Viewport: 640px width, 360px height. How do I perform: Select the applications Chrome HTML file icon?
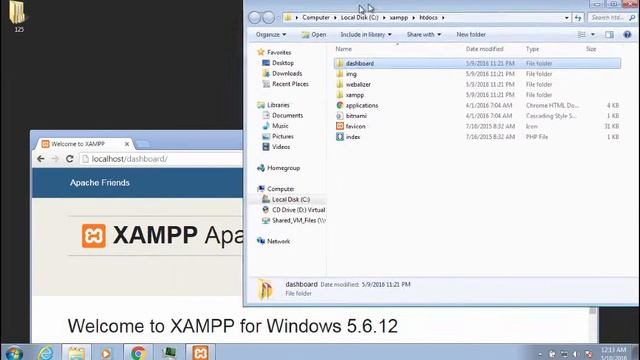click(x=340, y=105)
